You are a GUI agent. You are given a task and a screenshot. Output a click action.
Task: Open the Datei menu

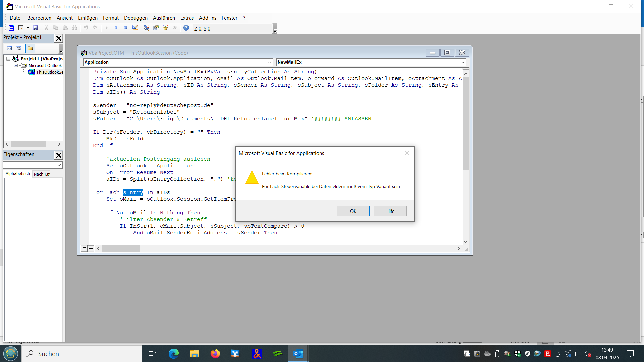point(15,18)
